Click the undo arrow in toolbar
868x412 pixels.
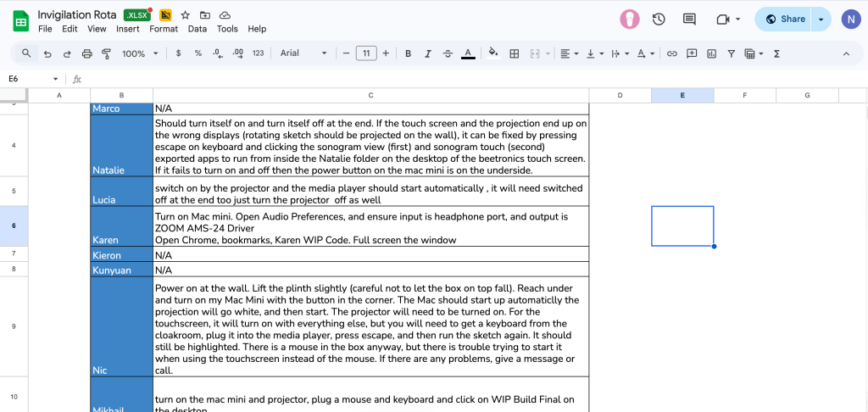tap(47, 53)
